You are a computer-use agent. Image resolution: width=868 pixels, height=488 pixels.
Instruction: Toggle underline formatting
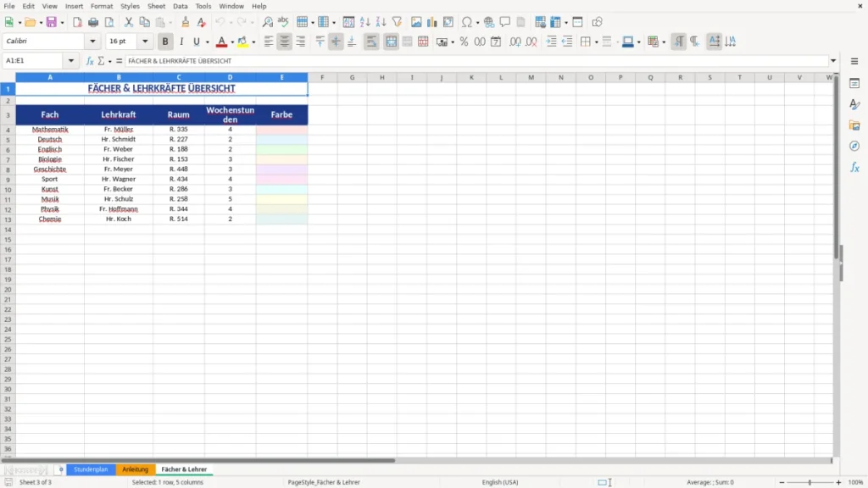pos(196,42)
